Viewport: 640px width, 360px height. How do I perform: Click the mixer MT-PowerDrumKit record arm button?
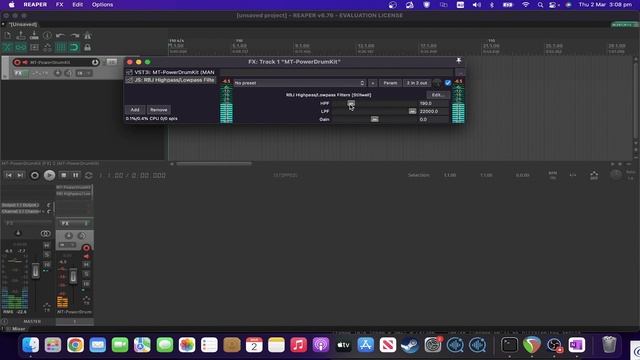(x=86, y=248)
